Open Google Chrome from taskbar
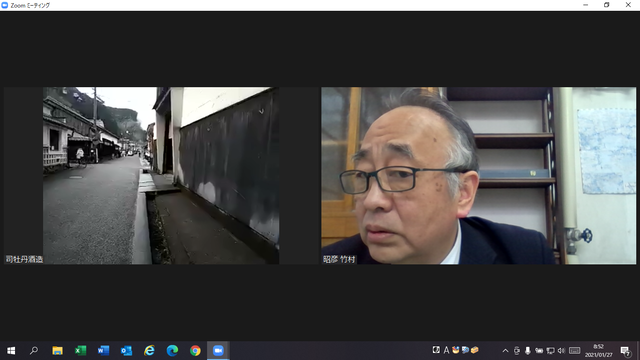The width and height of the screenshot is (640, 360). (x=195, y=351)
